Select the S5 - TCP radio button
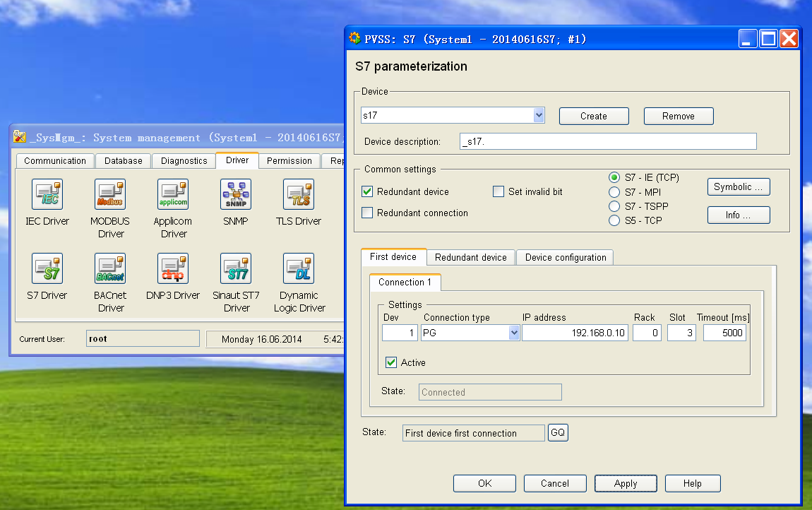The image size is (812, 510). 614,221
